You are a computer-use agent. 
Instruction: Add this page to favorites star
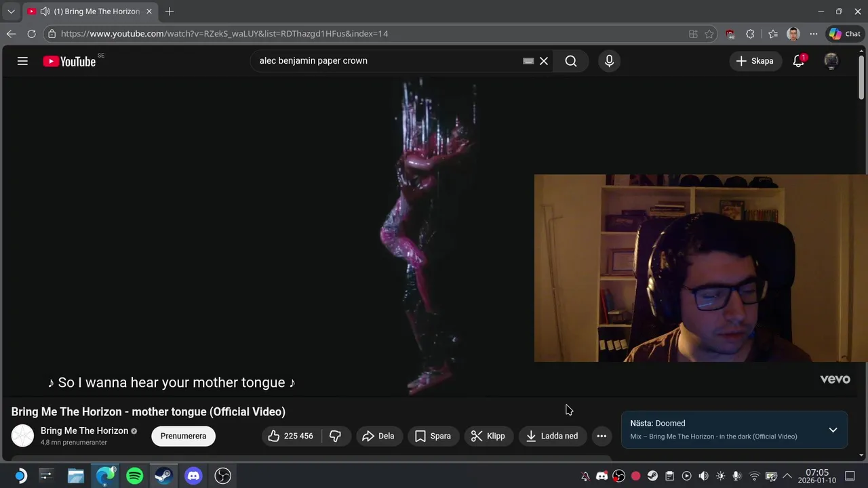point(709,34)
